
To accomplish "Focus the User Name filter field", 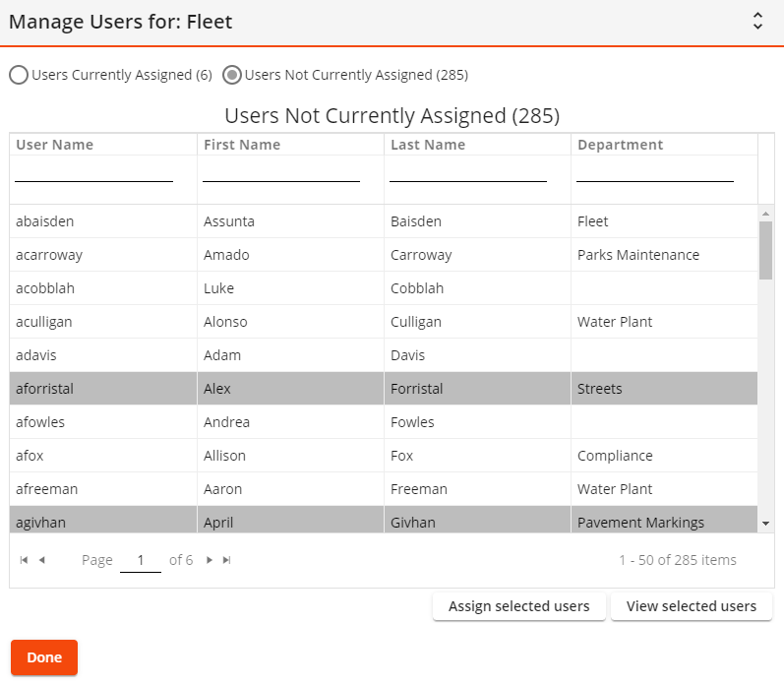I will coord(94,173).
